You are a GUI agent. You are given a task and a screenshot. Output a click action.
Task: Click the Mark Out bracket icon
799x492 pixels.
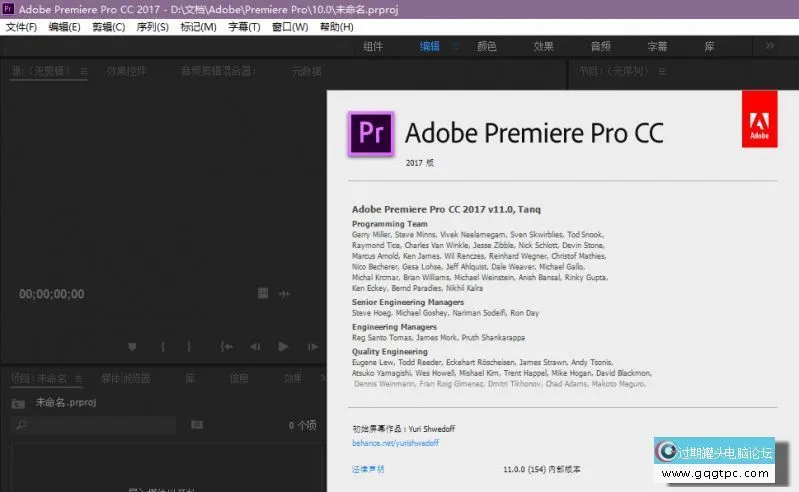(x=188, y=346)
